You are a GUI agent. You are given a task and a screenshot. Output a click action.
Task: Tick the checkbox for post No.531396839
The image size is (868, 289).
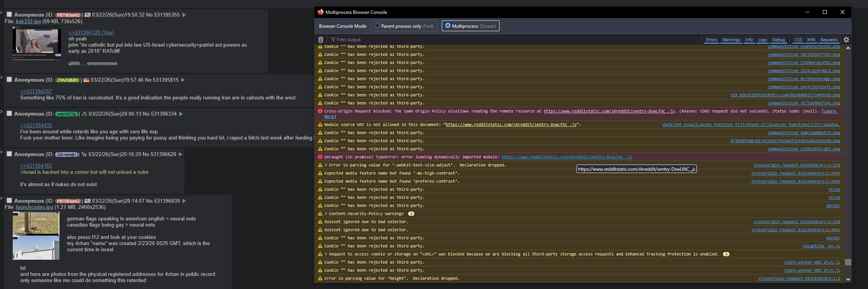point(9,201)
